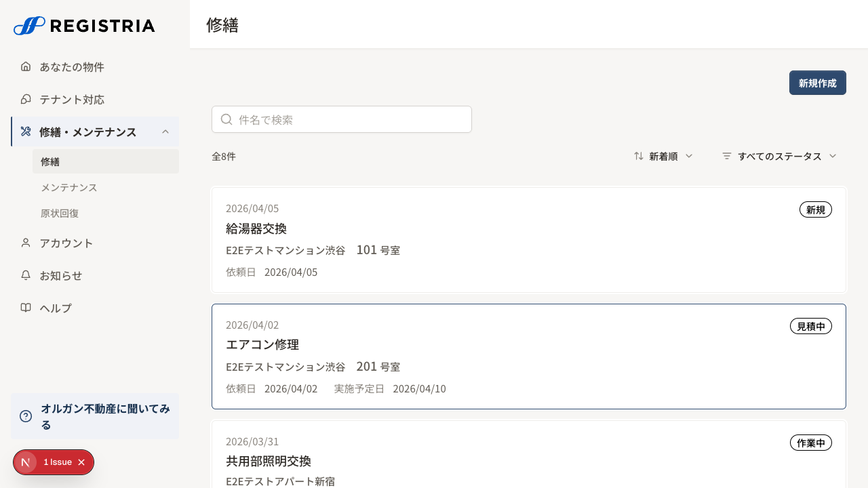868x488 pixels.
Task: Click the sort arrows icon before 新着順
Action: click(x=638, y=156)
